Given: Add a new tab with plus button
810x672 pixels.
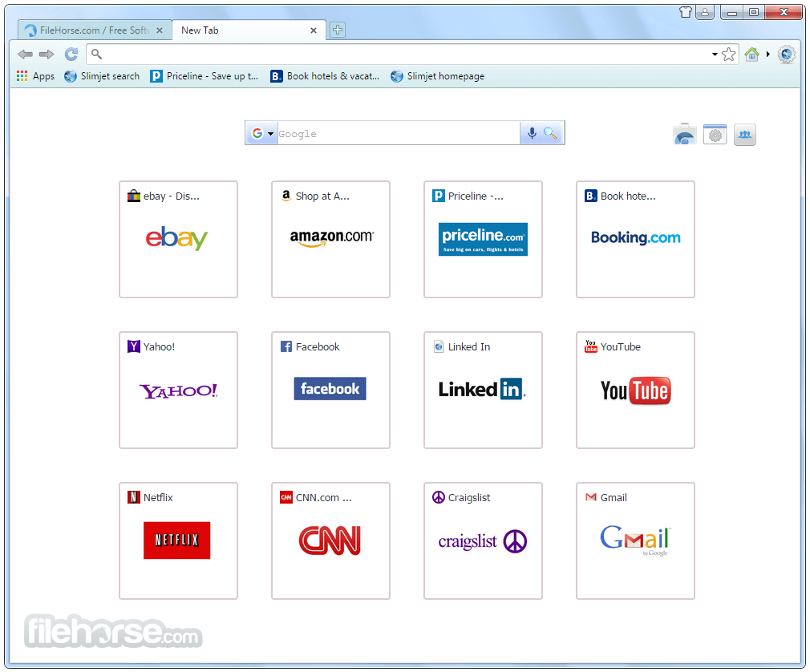Looking at the screenshot, I should (x=338, y=30).
